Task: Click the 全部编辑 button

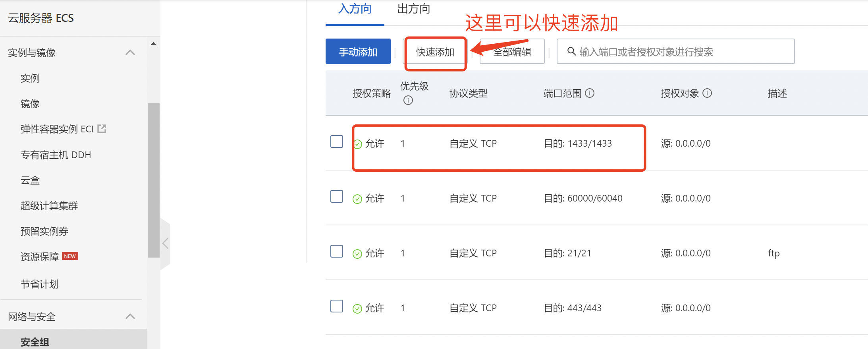Action: pyautogui.click(x=512, y=51)
